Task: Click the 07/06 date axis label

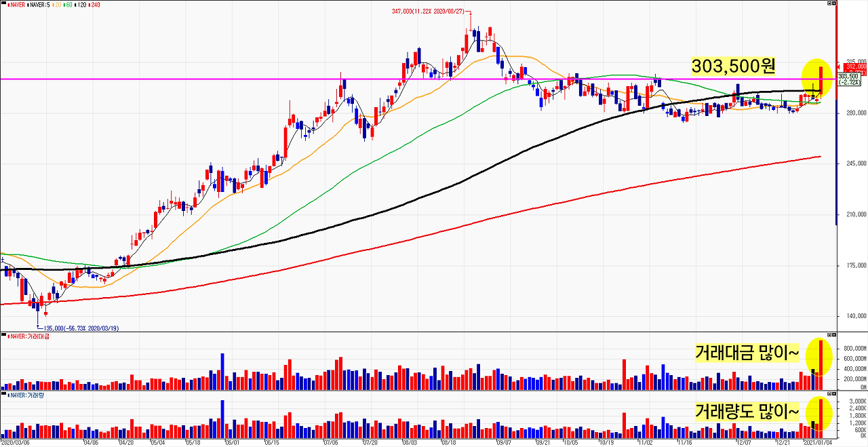Action: (x=332, y=442)
